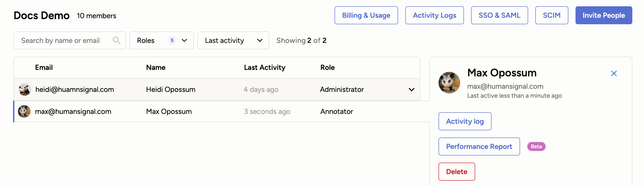Click Invite People button
Screen dimensions: 644x186
click(x=604, y=15)
